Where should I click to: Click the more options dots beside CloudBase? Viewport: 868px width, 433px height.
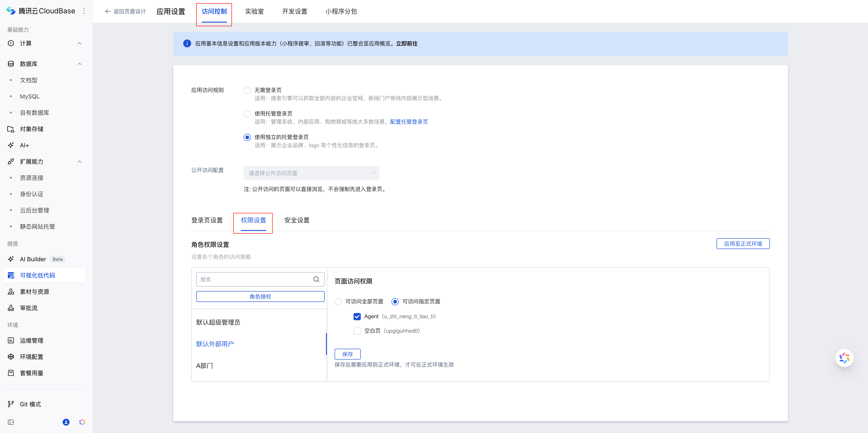(84, 11)
